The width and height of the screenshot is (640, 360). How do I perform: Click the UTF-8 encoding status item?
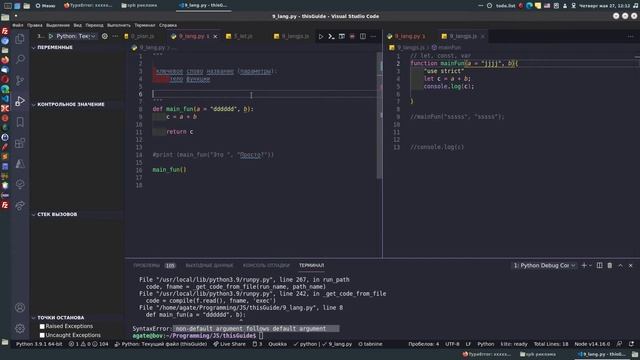tap(452, 344)
